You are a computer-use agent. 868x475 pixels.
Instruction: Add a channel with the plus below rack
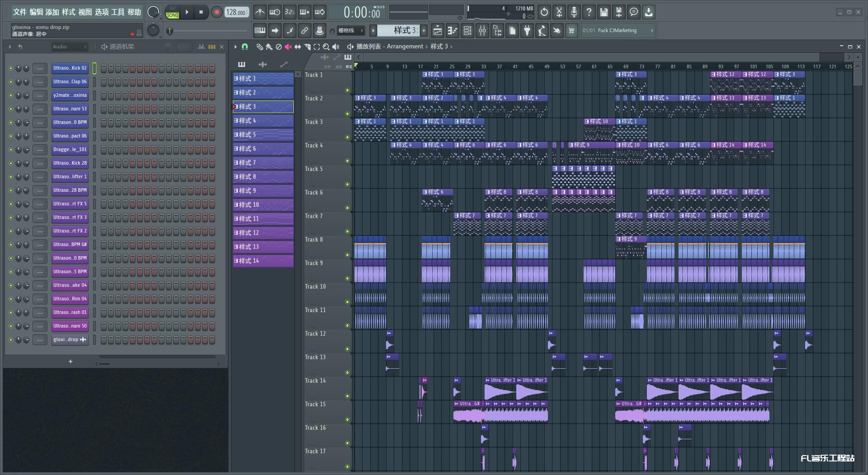point(71,361)
